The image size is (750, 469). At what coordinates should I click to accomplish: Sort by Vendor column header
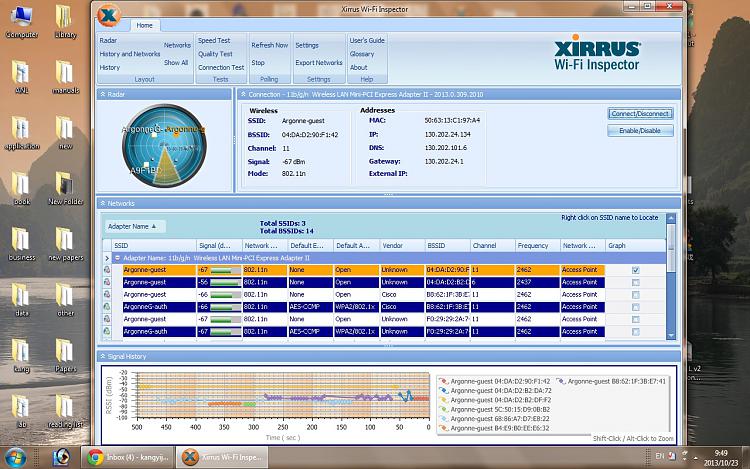(402, 245)
